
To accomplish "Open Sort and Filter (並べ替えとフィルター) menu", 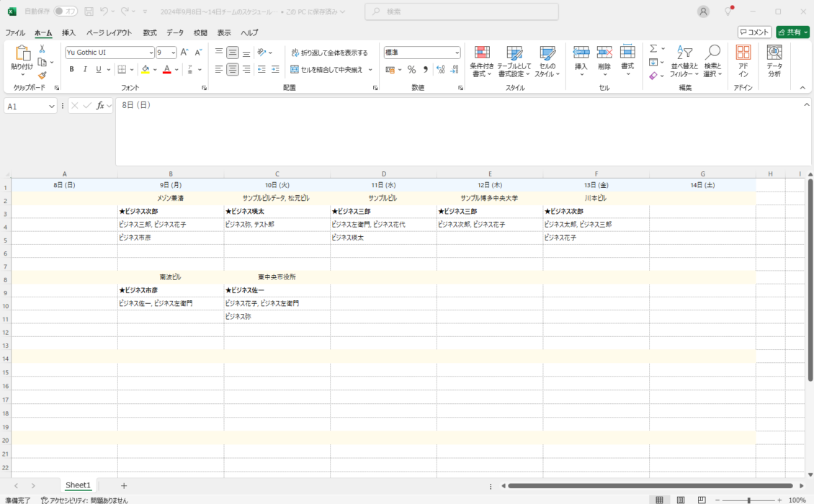I will 684,61.
